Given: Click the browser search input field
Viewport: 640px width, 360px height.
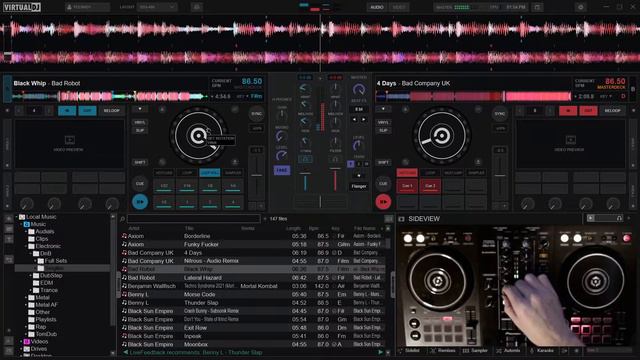Looking at the screenshot, I should 193,219.
